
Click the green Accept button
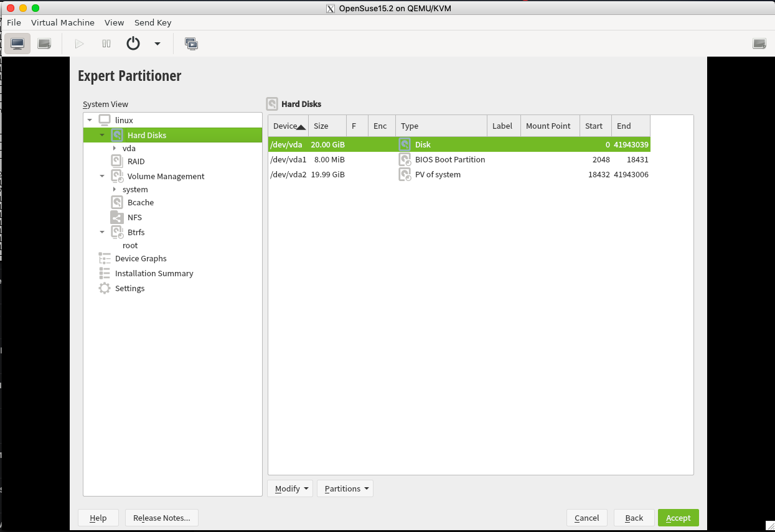click(x=679, y=518)
